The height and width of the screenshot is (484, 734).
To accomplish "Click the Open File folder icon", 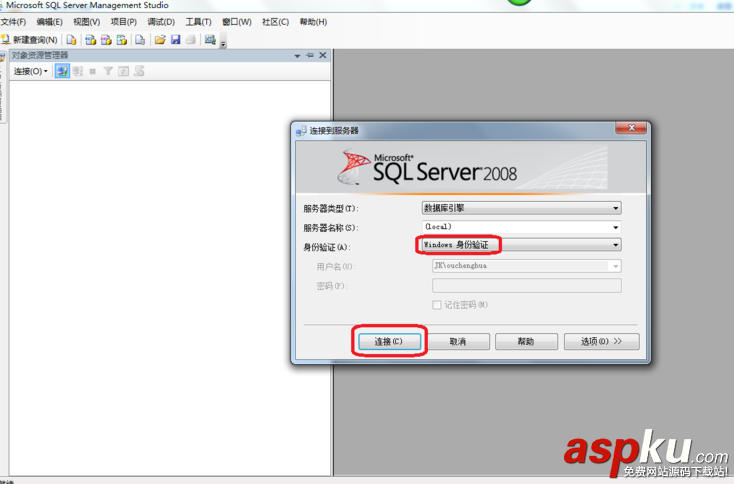I will pyautogui.click(x=160, y=40).
